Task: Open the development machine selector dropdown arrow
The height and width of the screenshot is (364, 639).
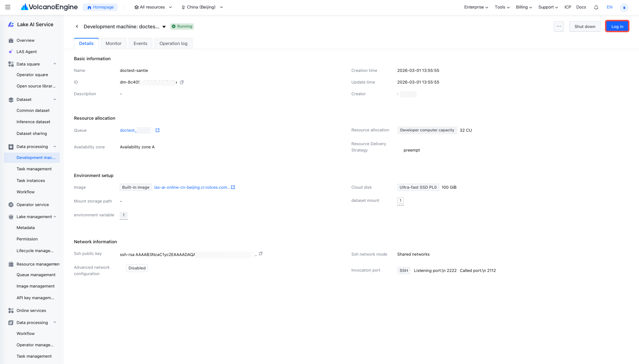Action: [164, 27]
